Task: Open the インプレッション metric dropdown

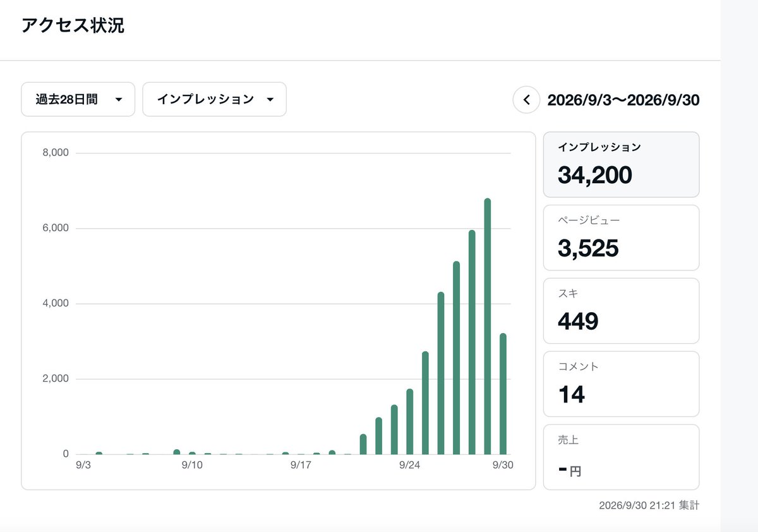Action: pos(215,99)
